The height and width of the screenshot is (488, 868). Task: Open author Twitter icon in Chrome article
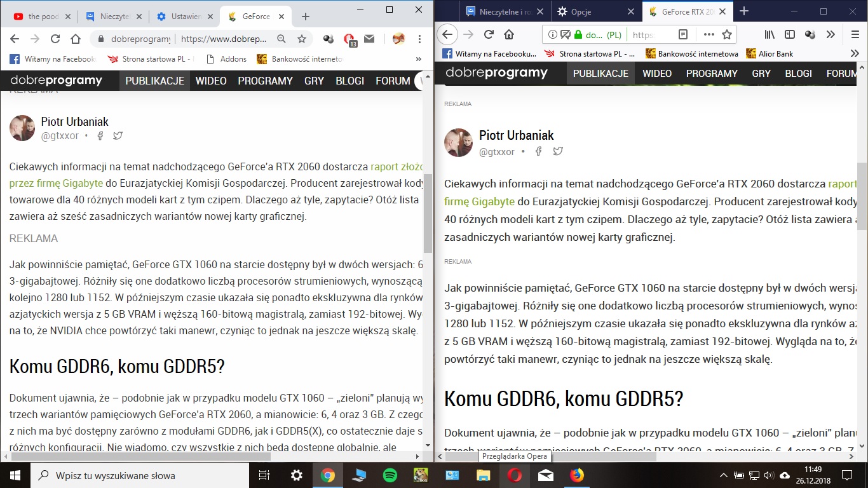118,135
